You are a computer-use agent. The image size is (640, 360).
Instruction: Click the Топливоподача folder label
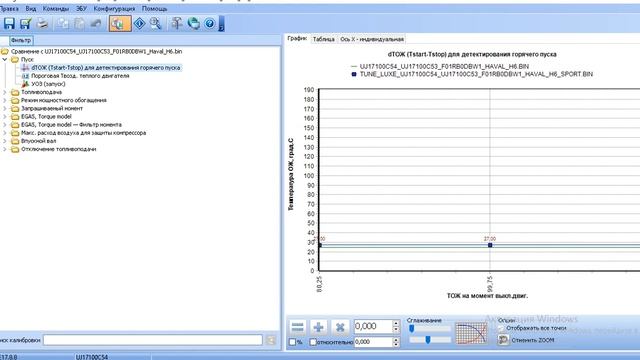click(41, 92)
